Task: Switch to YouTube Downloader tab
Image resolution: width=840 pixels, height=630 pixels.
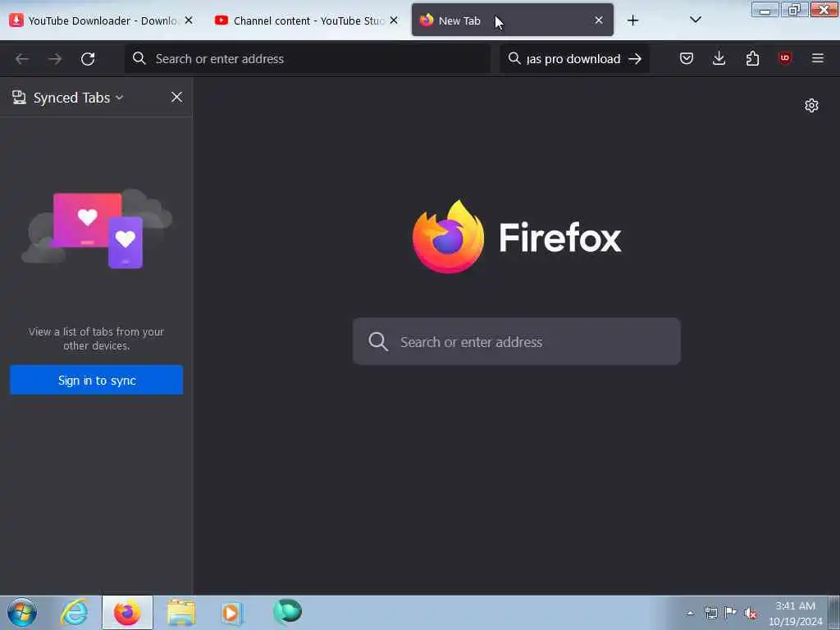Action: pos(100,21)
